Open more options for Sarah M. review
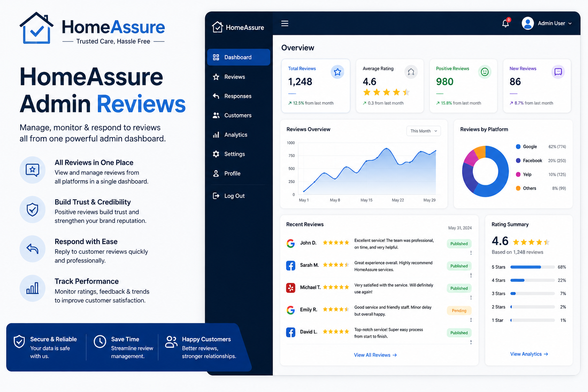Screen dimensions: 588x392 pos(471,275)
